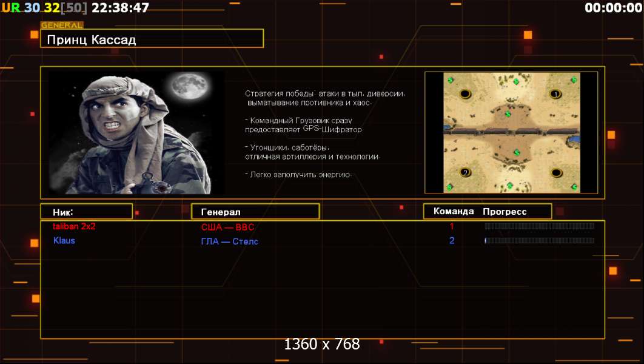Image resolution: width=644 pixels, height=364 pixels.
Task: Select player "Klaus"
Action: [x=64, y=240]
